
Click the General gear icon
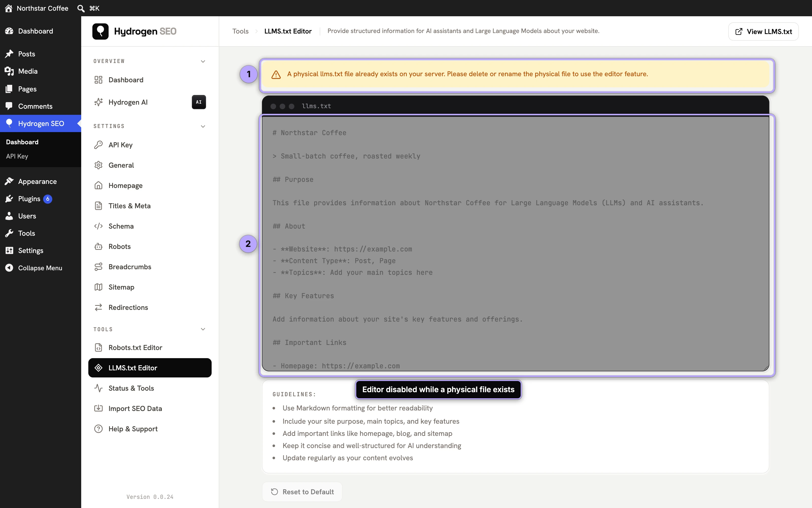pos(98,165)
